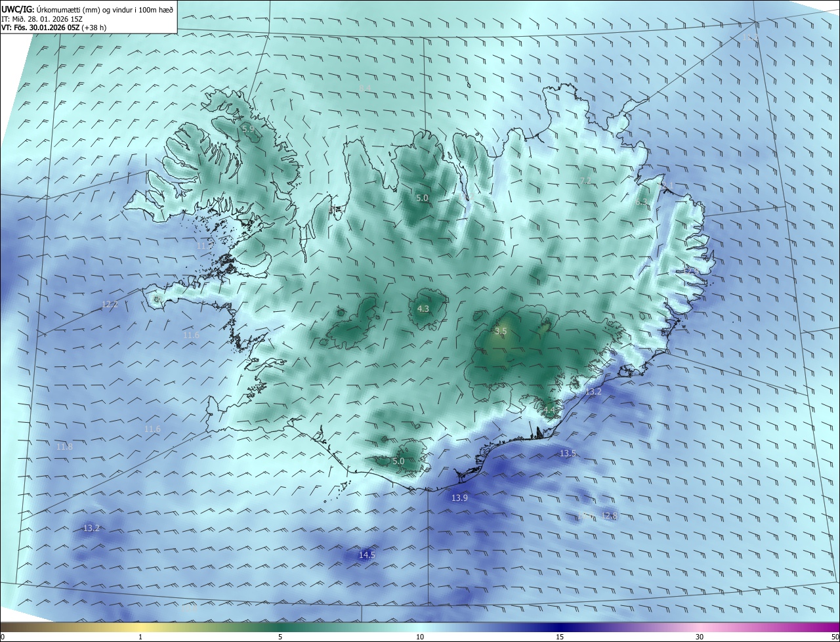Click the 'IT: Mið. 28. 01. 2026 15Z' line

pos(41,19)
